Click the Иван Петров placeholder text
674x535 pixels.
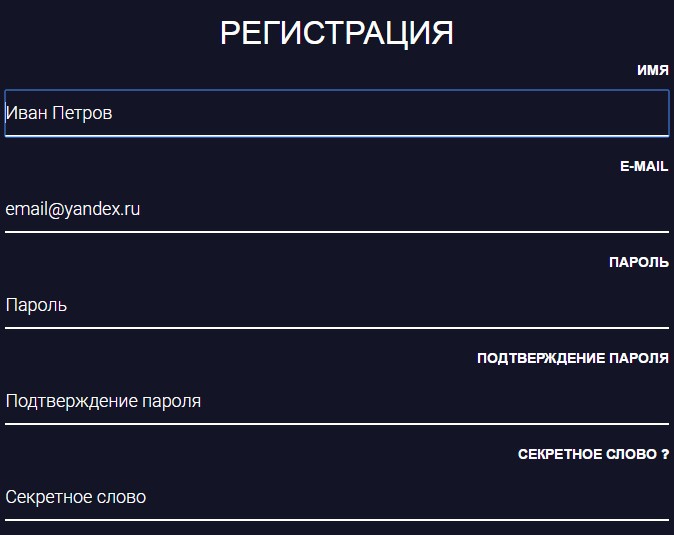pyautogui.click(x=59, y=113)
